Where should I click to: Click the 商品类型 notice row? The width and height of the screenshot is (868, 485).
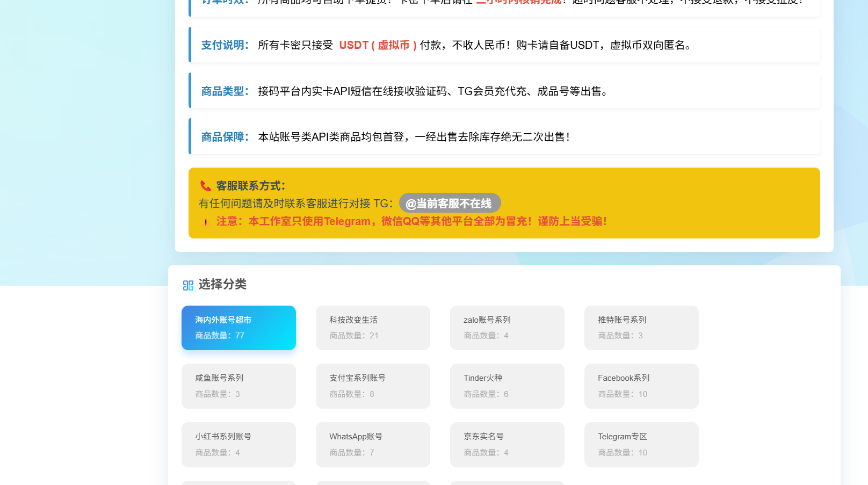point(504,91)
